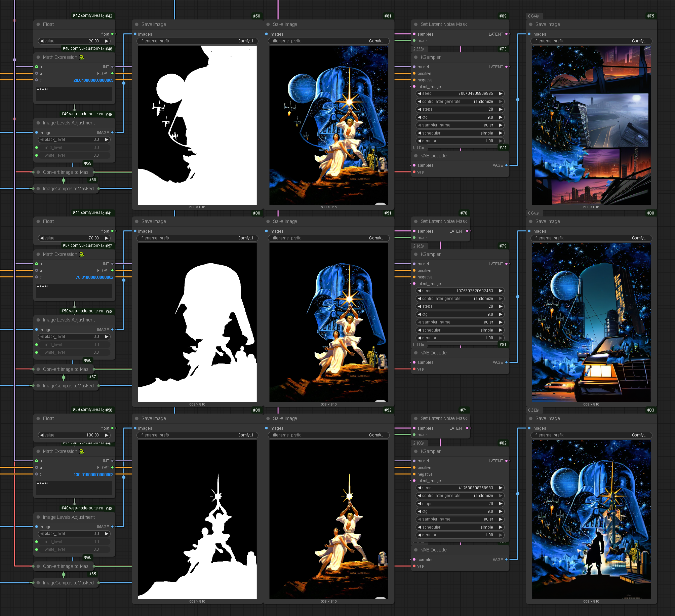The width and height of the screenshot is (675, 616).
Task: Click filename_prefix field in Save Image #50
Action: click(x=197, y=41)
